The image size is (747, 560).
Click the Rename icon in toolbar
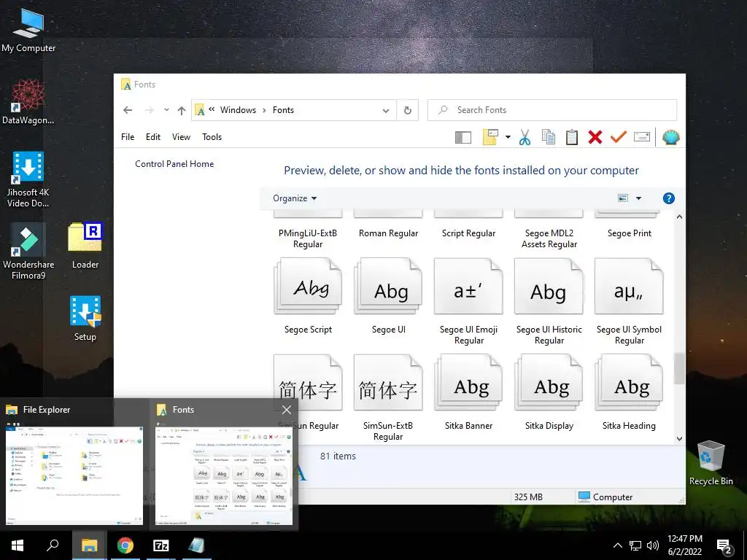(x=642, y=137)
